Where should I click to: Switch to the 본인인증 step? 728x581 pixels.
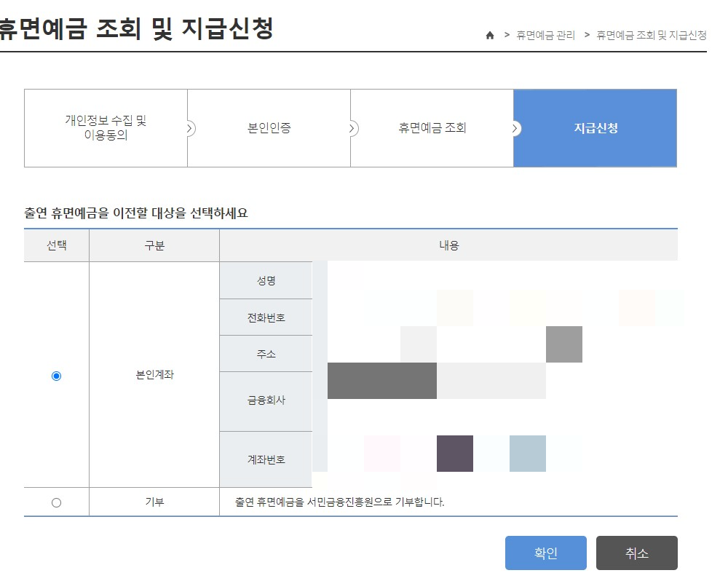[269, 128]
